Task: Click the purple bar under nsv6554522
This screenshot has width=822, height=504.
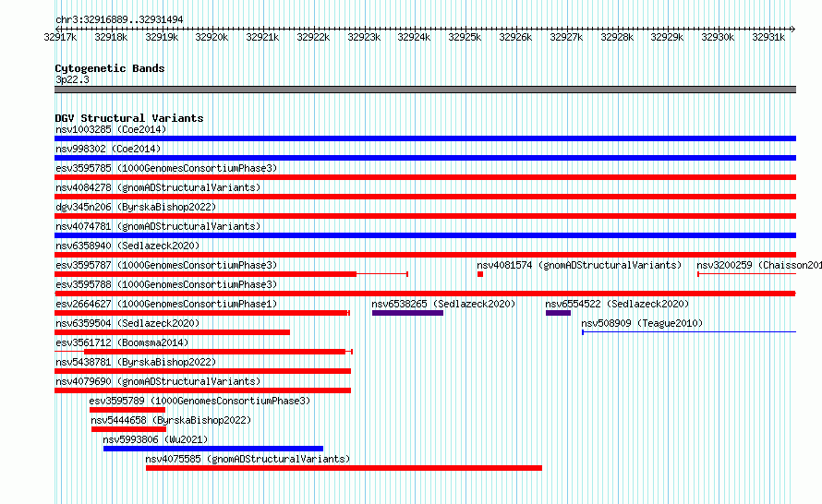Action: pos(558,313)
